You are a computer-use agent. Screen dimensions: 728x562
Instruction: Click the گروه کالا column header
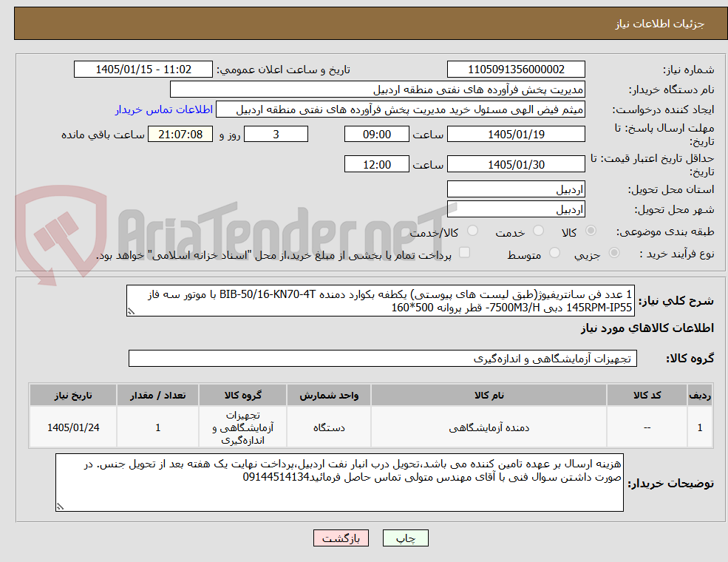coord(243,396)
